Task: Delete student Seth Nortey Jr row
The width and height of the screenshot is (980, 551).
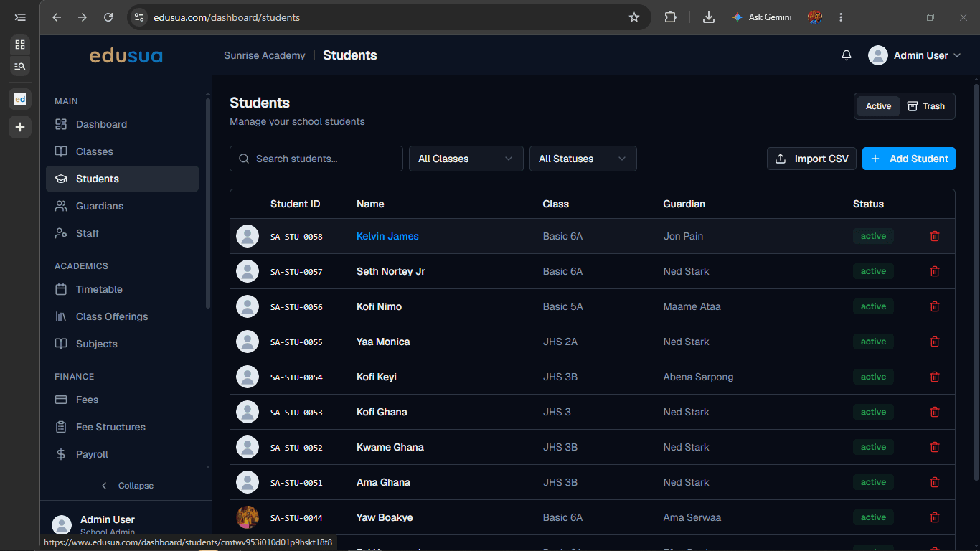Action: 934,271
